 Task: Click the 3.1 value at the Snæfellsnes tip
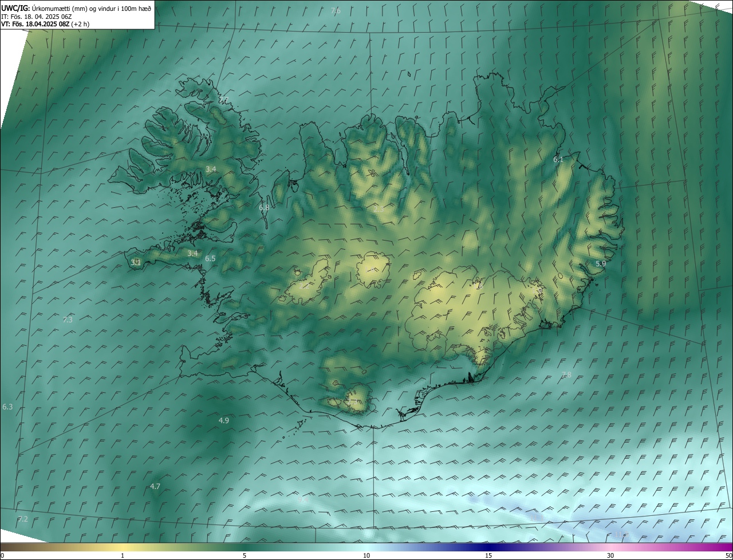(136, 262)
